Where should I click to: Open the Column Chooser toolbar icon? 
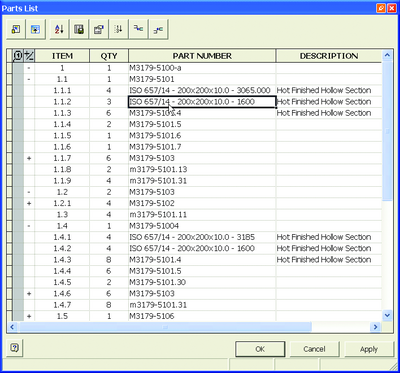16,30
